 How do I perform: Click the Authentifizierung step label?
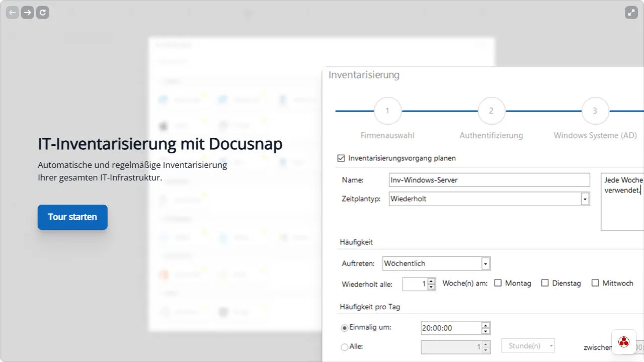click(x=491, y=135)
